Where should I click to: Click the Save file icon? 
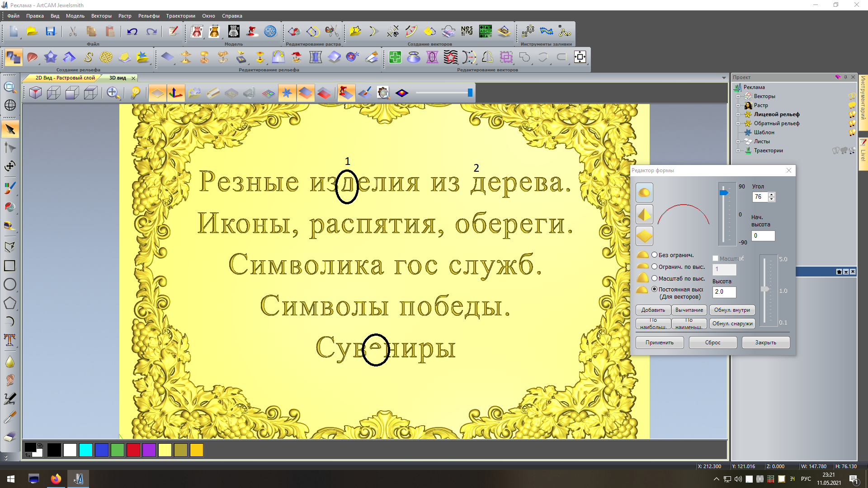[50, 32]
